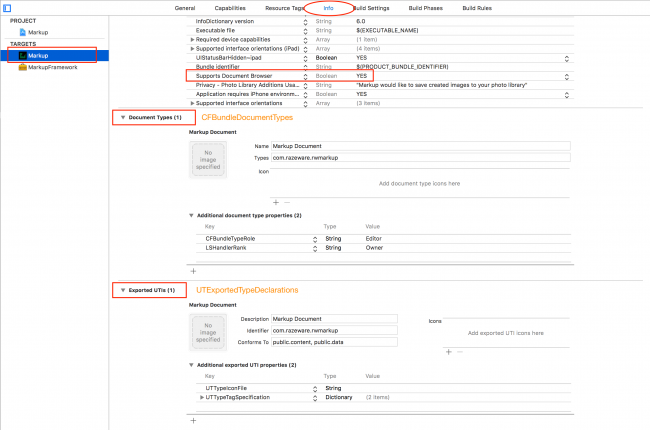Add a new document type property
Image resolution: width=650 pixels, height=430 pixels.
[193, 270]
